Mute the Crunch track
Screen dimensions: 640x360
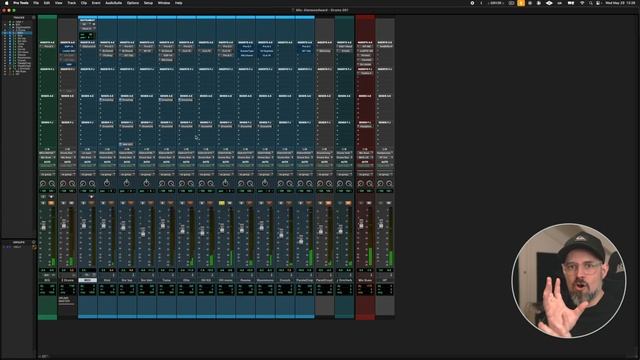pyautogui.click(x=289, y=203)
